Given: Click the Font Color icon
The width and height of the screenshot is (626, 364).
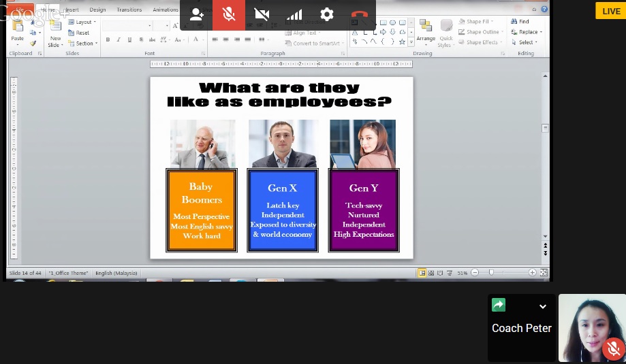Looking at the screenshot, I should pos(195,39).
